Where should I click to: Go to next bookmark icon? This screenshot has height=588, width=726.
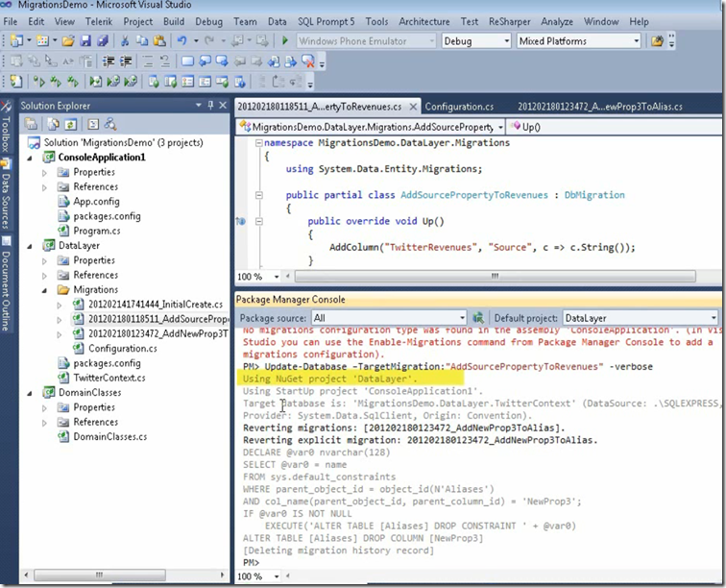(x=222, y=61)
